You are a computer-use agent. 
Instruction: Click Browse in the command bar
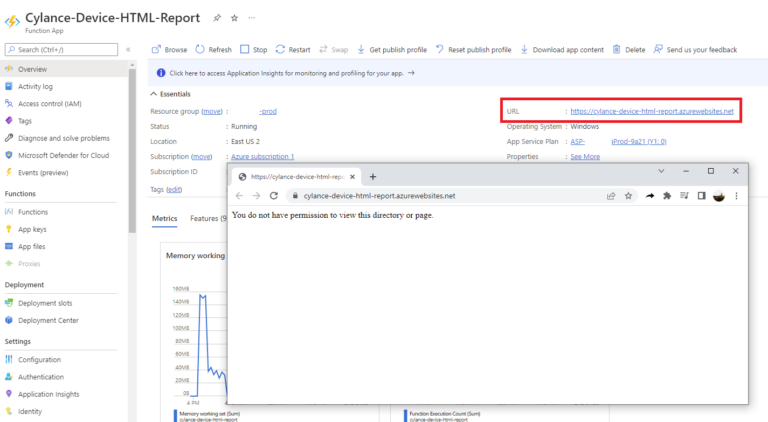click(169, 49)
